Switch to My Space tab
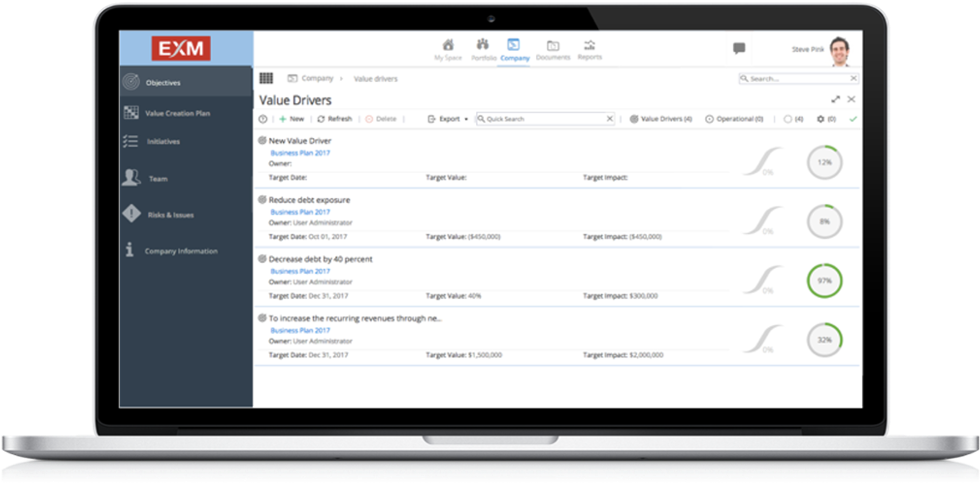This screenshot has height=483, width=980. point(448,50)
